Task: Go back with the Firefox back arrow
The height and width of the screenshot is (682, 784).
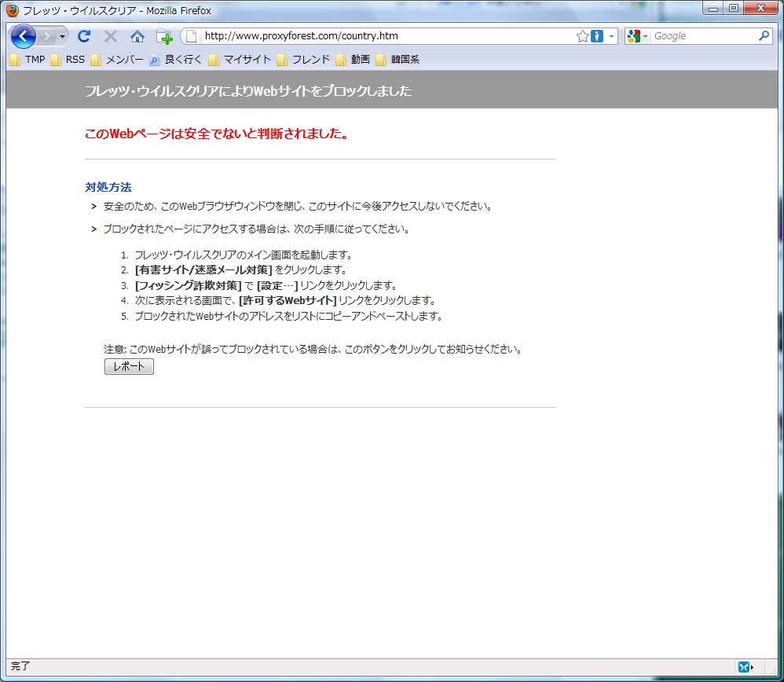Action: tap(23, 36)
